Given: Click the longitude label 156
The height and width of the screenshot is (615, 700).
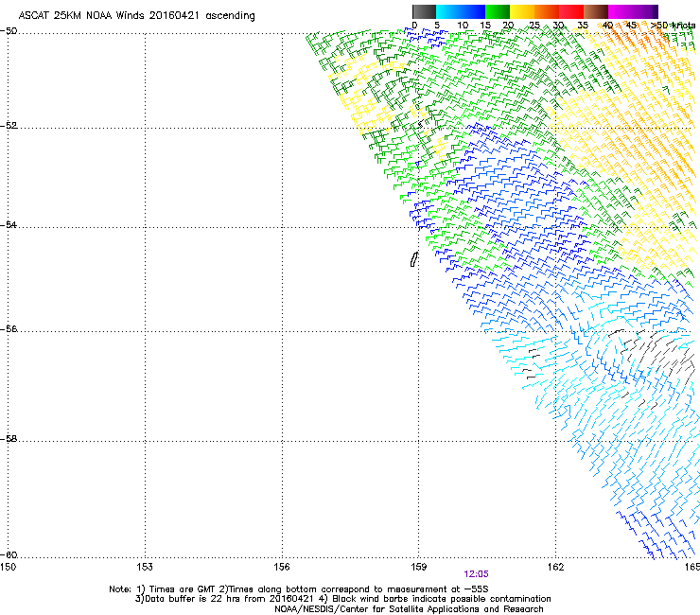Looking at the screenshot, I should pos(282,567).
